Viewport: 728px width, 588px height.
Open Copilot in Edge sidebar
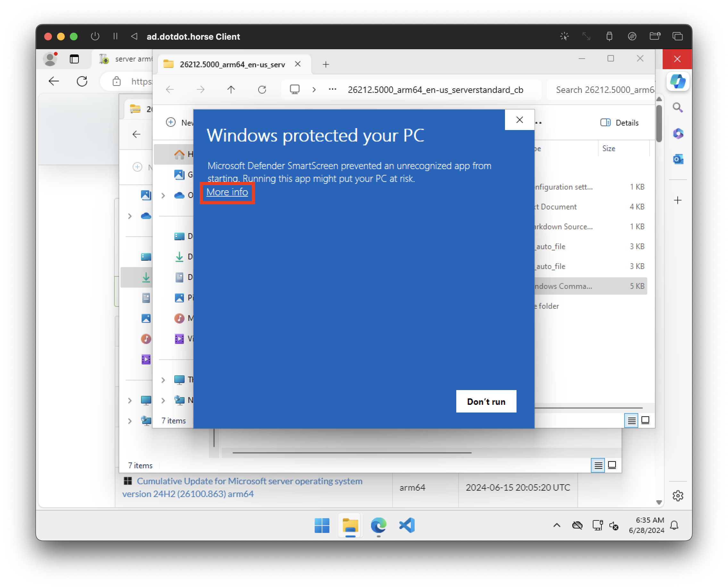pyautogui.click(x=677, y=81)
